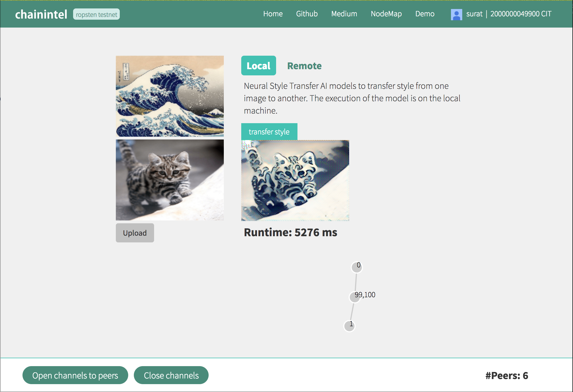
Task: Go to the Medium page link
Action: point(344,14)
